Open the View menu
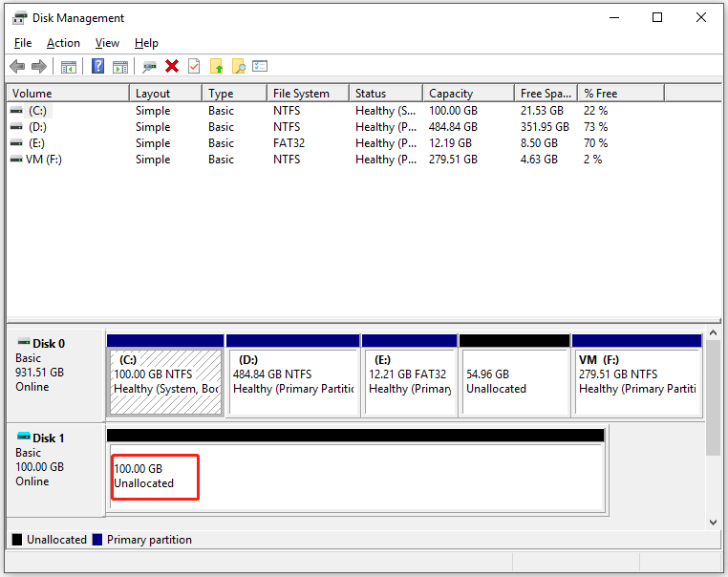 107,43
